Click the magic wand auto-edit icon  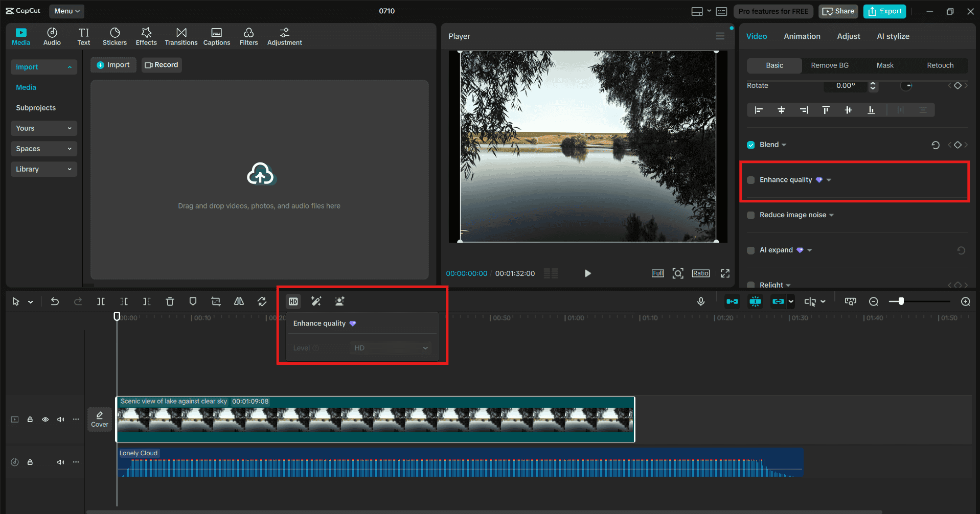tap(316, 301)
